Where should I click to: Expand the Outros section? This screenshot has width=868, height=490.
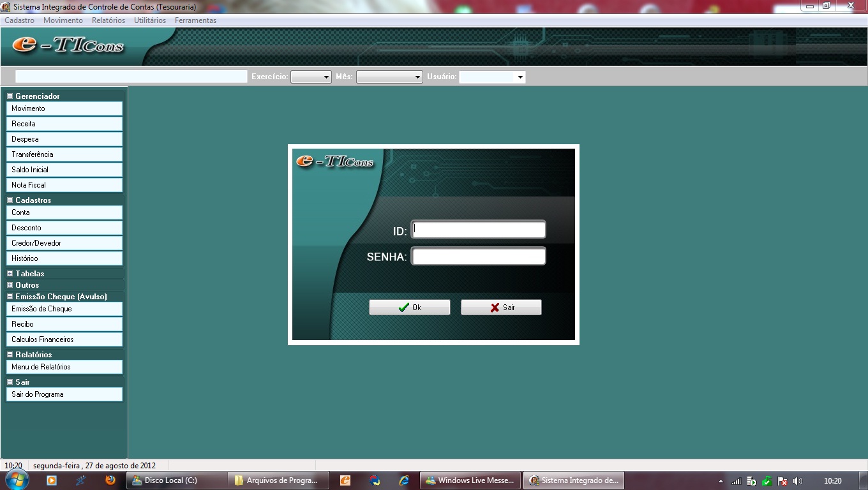pos(10,285)
